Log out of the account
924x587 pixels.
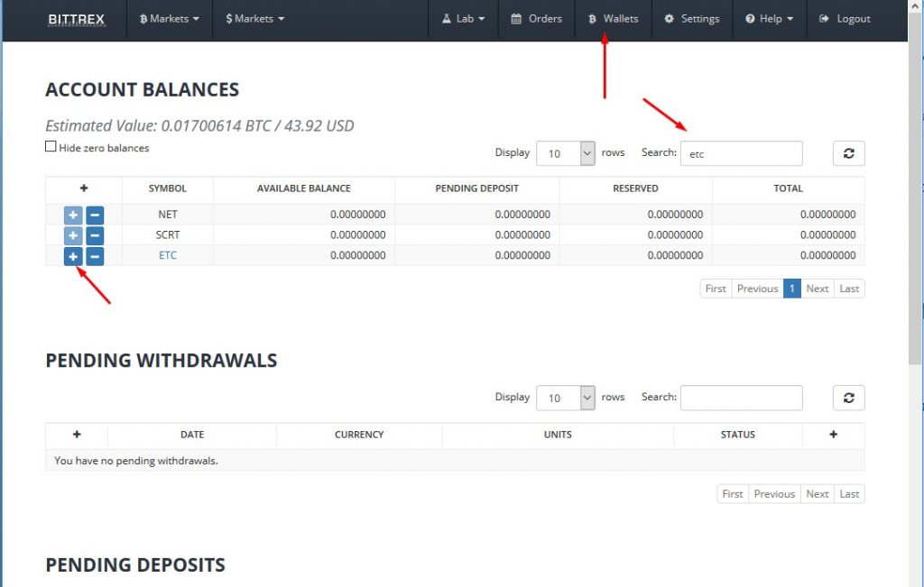point(845,19)
